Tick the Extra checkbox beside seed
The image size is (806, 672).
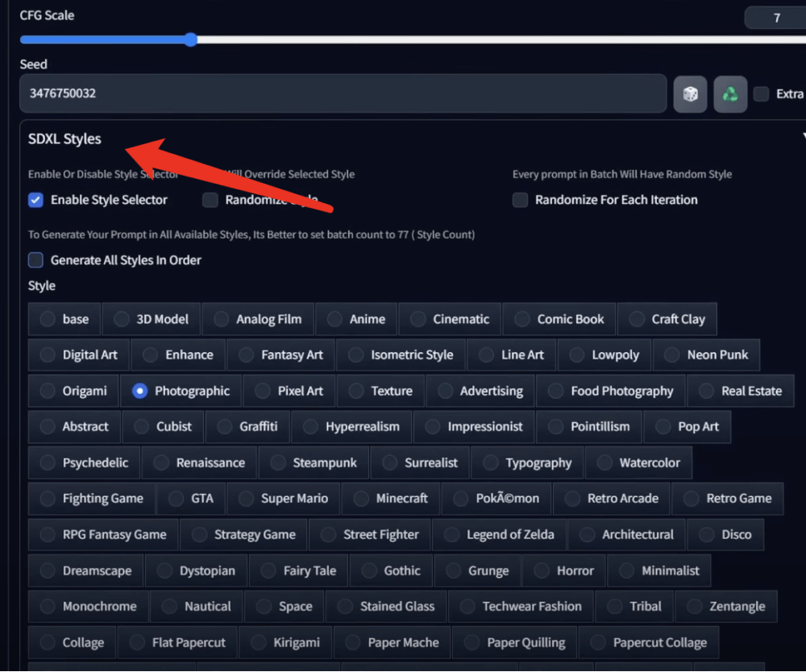pyautogui.click(x=761, y=94)
